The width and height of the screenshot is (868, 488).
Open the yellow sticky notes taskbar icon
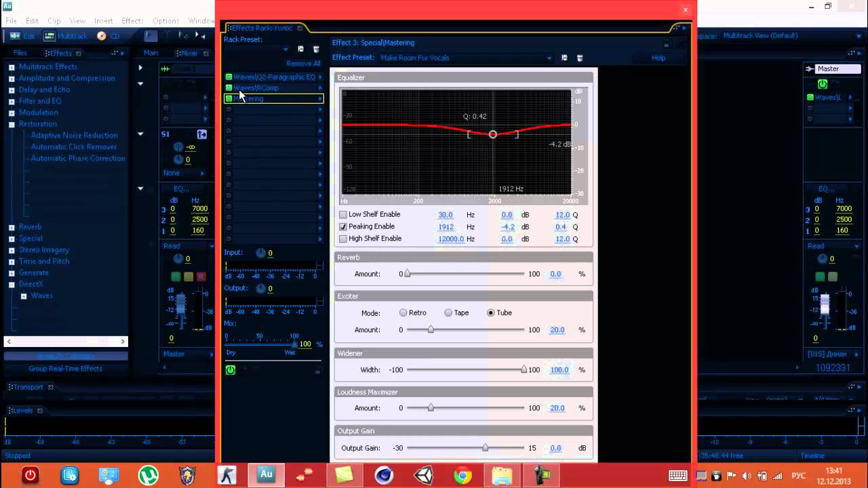coord(344,476)
